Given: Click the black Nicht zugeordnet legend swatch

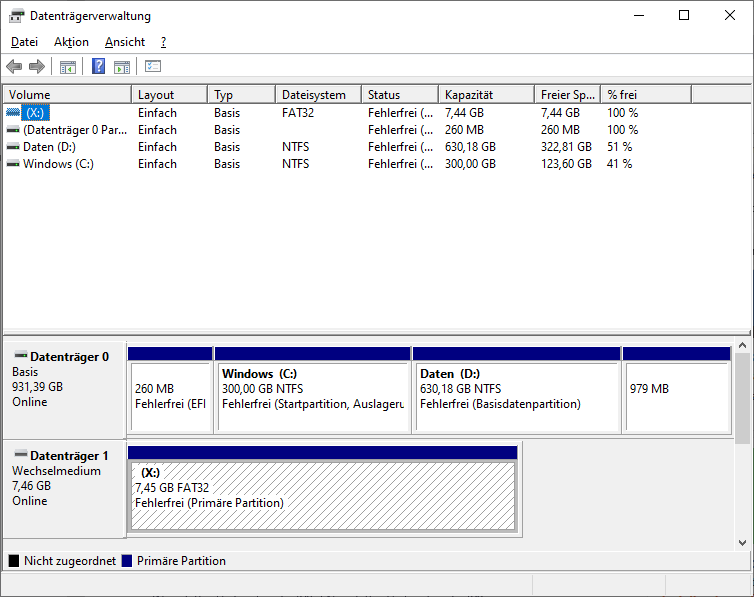Looking at the screenshot, I should pyautogui.click(x=14, y=561).
